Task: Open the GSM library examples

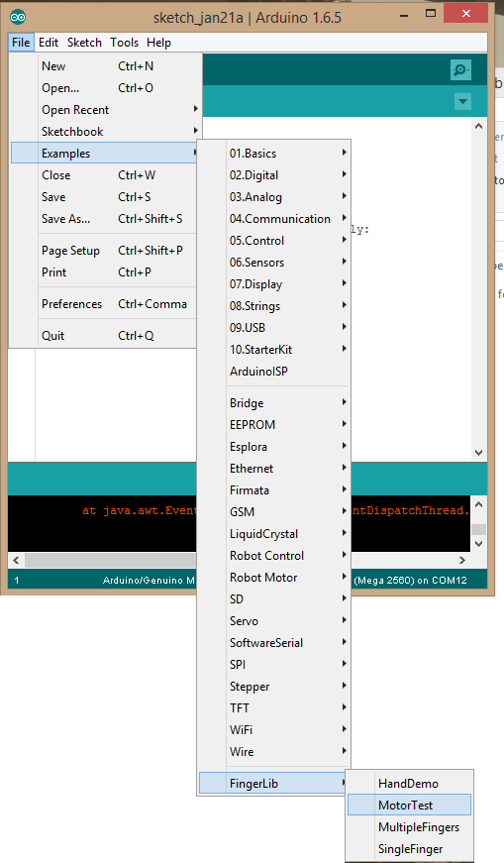Action: click(274, 512)
